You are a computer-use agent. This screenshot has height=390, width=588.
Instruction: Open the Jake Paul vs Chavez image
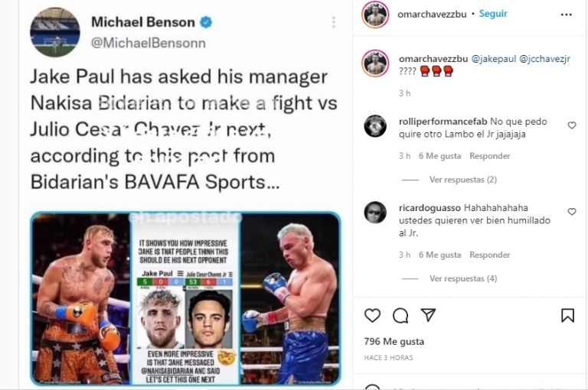185,298
